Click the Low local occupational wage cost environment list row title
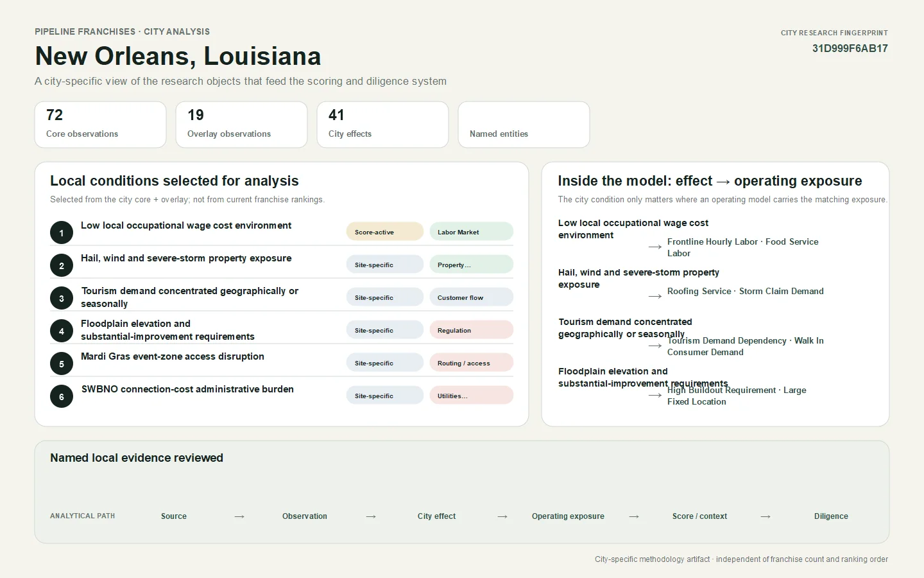This screenshot has height=578, width=924. pyautogui.click(x=186, y=225)
